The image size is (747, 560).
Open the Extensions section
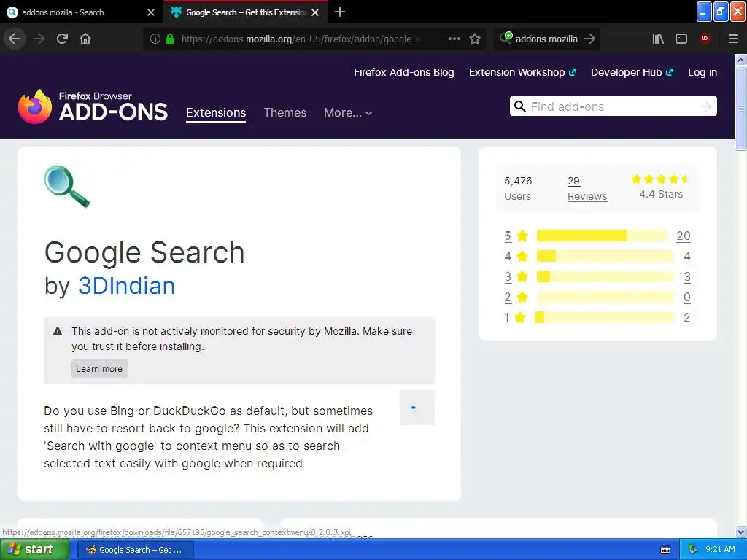coord(216,112)
